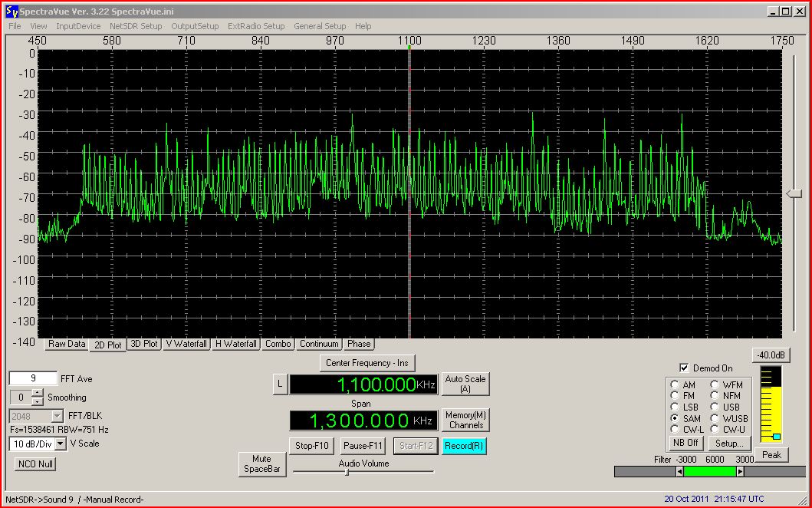Mute audio using the Mute SpaceBar button
This screenshot has width=812, height=508.
(x=262, y=464)
